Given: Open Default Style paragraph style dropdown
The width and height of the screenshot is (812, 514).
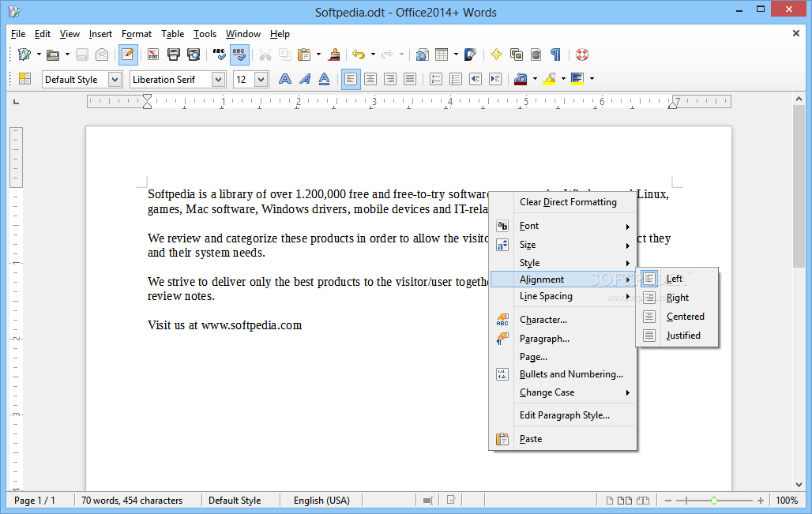Looking at the screenshot, I should [115, 79].
